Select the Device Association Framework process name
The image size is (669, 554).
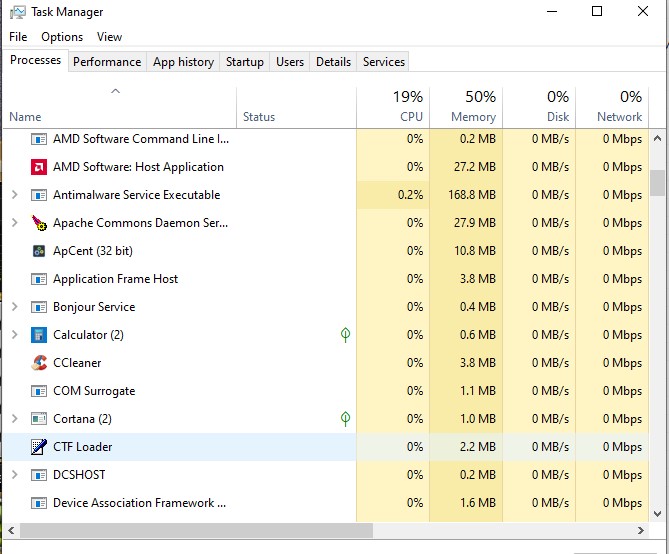(140, 503)
